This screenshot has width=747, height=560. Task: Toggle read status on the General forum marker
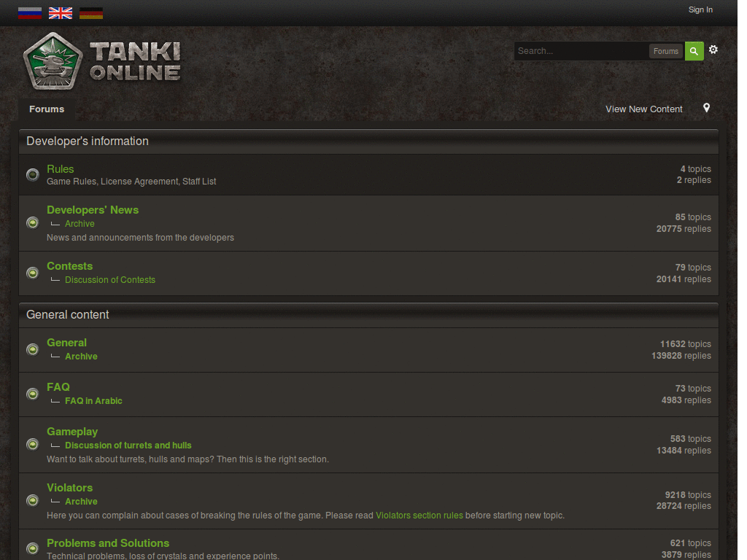click(x=32, y=349)
